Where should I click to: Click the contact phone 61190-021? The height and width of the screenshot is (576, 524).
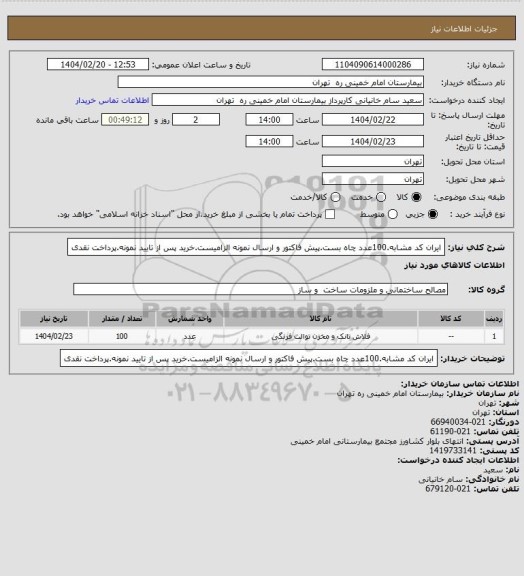coord(450,431)
